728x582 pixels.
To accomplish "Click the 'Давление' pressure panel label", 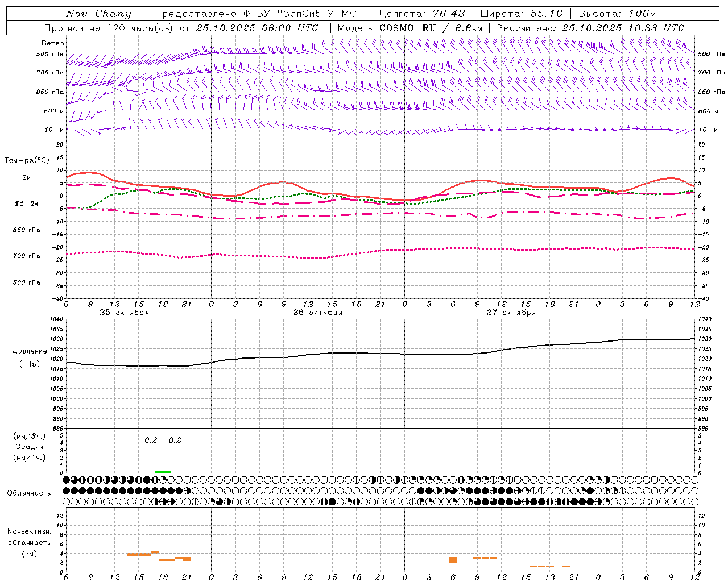I will coord(30,351).
